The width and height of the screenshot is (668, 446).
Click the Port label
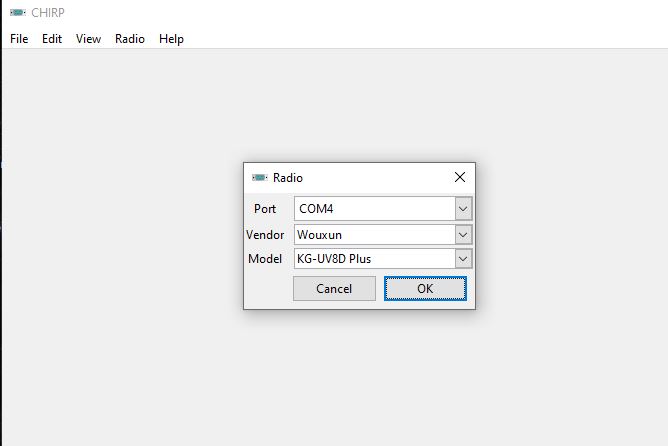point(265,209)
